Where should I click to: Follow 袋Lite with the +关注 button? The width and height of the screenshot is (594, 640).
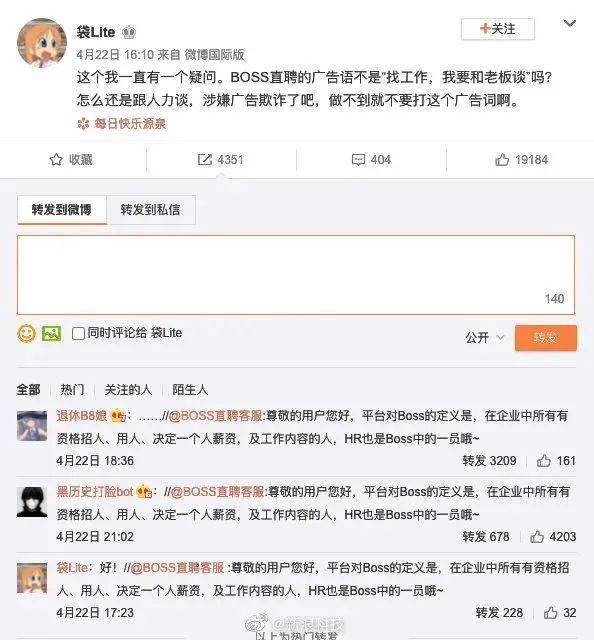pos(498,29)
